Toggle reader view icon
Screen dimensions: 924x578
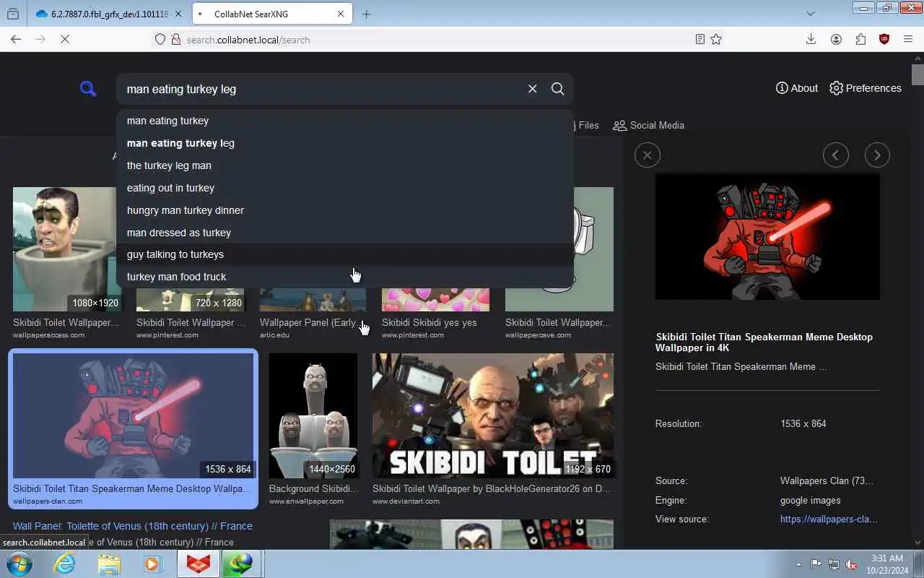tap(699, 40)
